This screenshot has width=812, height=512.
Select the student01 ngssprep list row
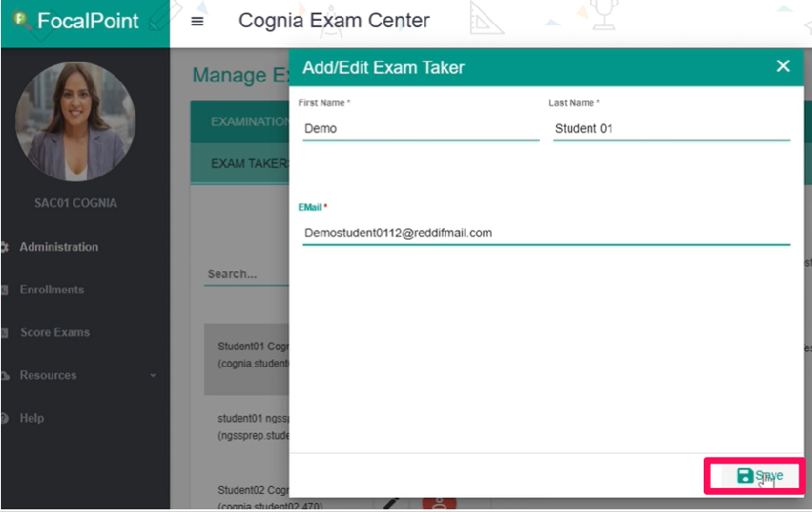[252, 427]
